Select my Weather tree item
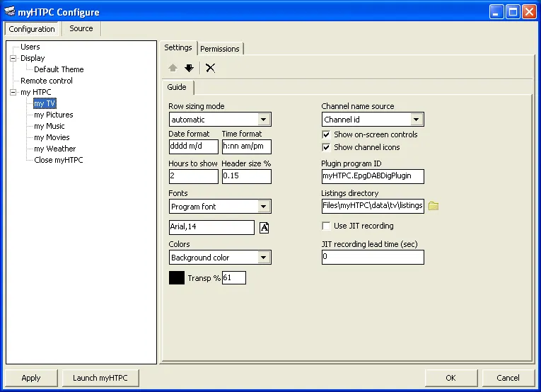The width and height of the screenshot is (541, 392). click(x=55, y=149)
